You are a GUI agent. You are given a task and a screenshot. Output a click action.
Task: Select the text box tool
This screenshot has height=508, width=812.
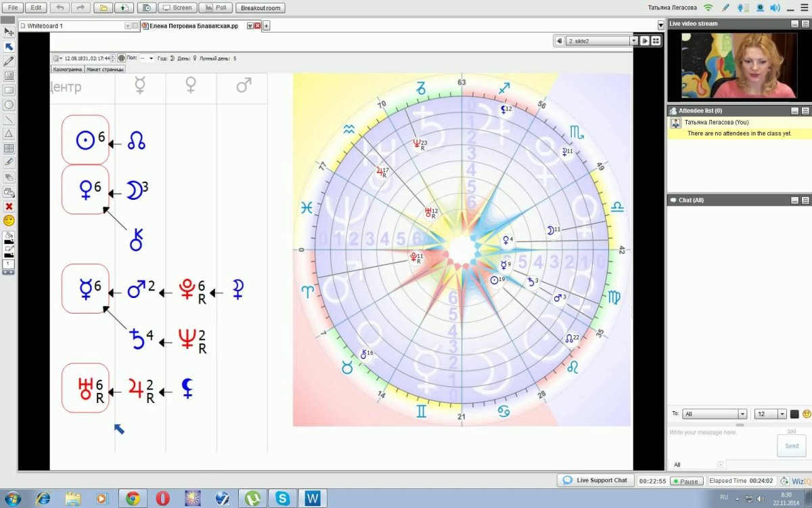(9, 76)
